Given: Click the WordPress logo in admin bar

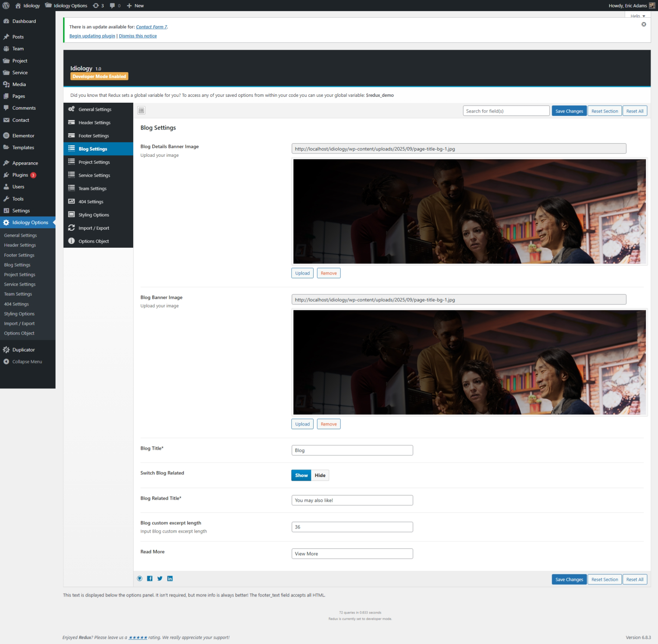Looking at the screenshot, I should point(6,6).
